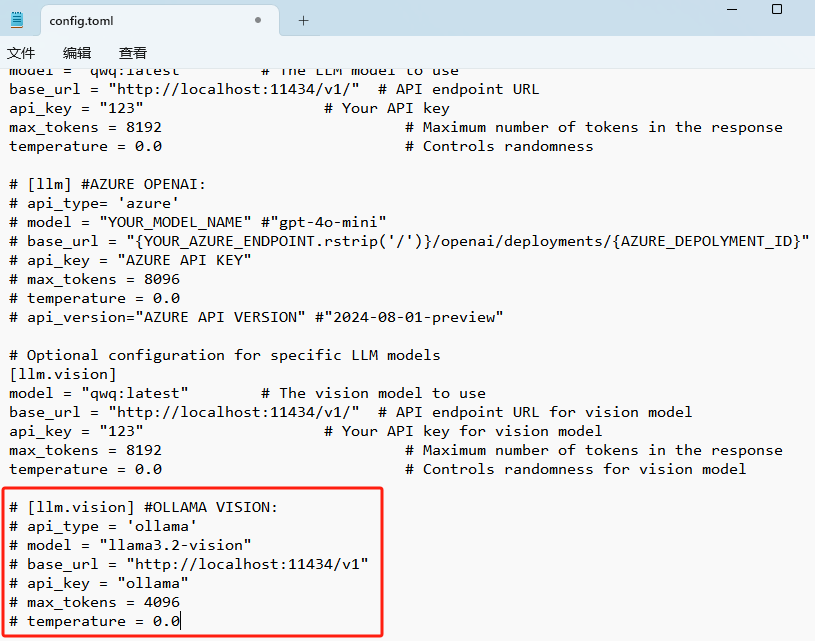Screen dimensions: 815x641
Task: Open the 查看 menu
Action: tap(133, 53)
